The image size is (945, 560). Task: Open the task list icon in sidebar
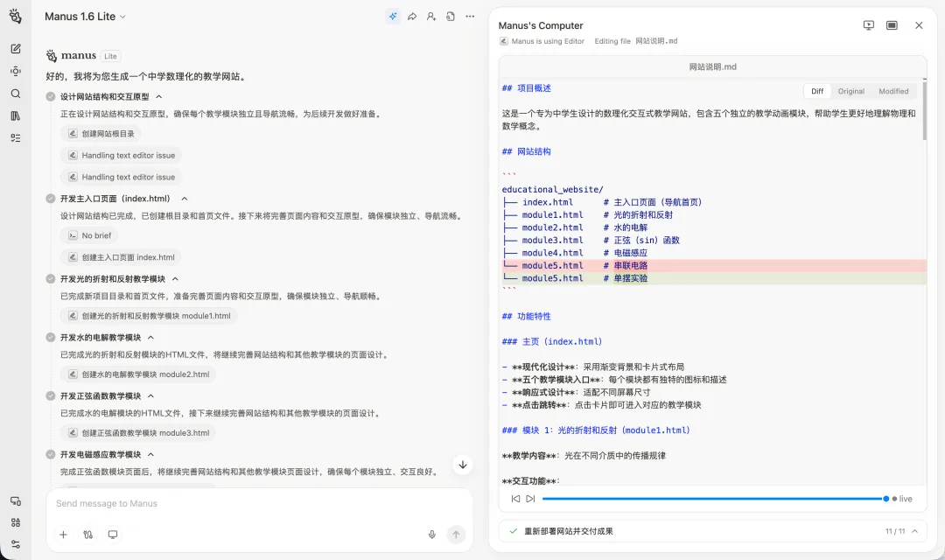click(16, 138)
